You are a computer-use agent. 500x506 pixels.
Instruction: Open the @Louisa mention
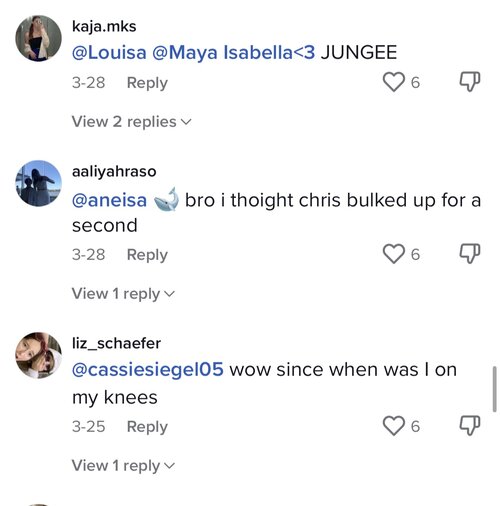click(x=109, y=53)
